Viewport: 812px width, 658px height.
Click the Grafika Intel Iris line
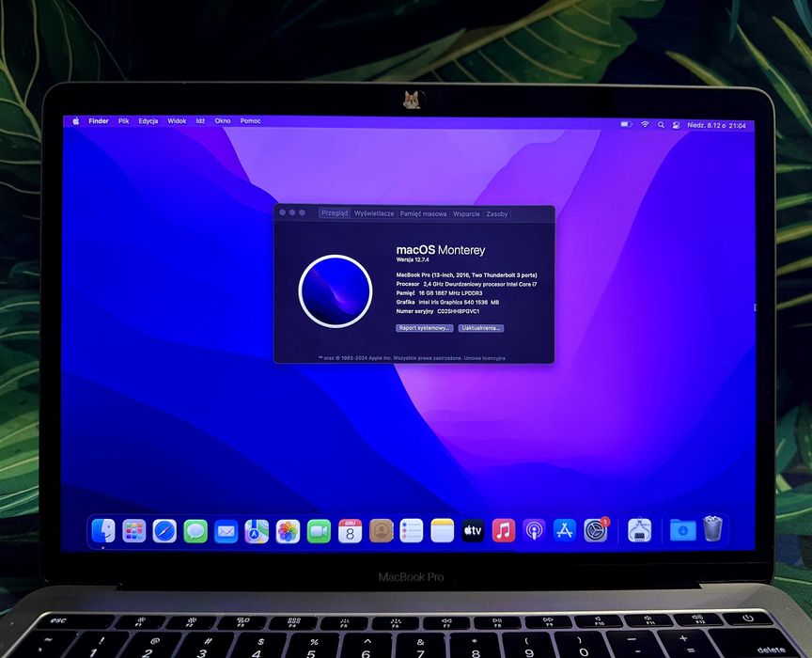tap(447, 302)
